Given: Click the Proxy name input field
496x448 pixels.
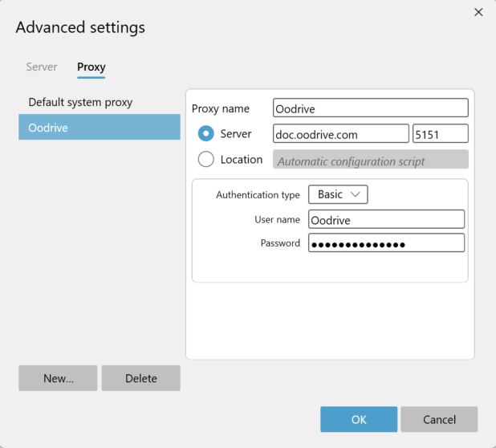Looking at the screenshot, I should pyautogui.click(x=371, y=108).
